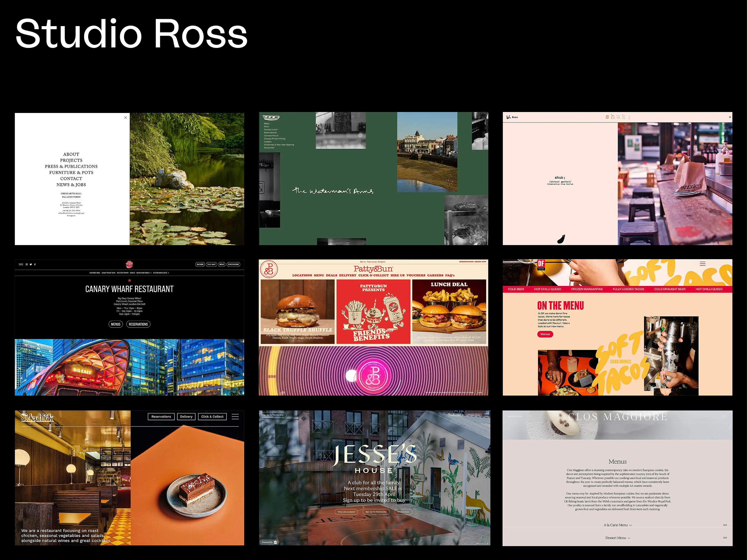Open the PROJECTS menu item
This screenshot has width=747, height=560.
[x=71, y=160]
